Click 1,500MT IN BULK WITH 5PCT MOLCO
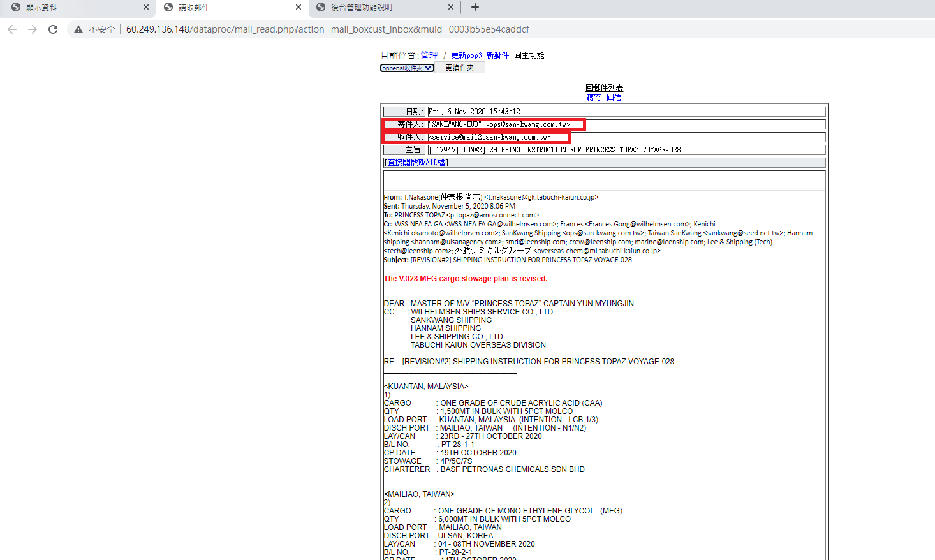The height and width of the screenshot is (560, 935). tap(506, 411)
